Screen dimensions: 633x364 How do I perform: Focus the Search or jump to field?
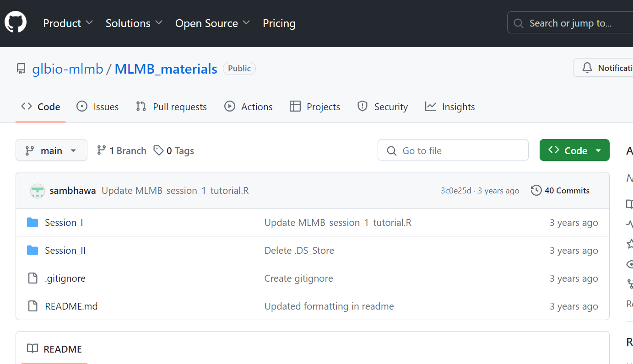pos(570,23)
